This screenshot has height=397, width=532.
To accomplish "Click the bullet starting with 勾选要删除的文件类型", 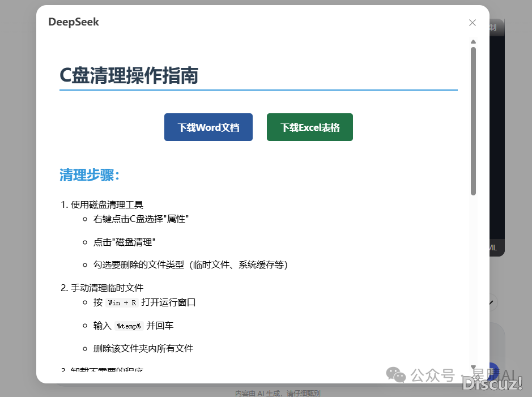I will point(190,265).
